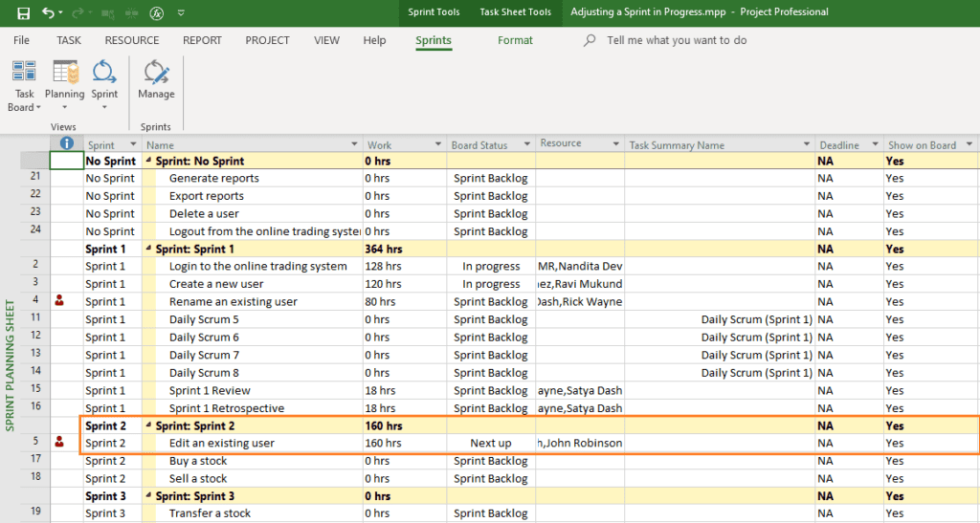Open the Task Board view button
This screenshot has width=980, height=523.
point(24,86)
